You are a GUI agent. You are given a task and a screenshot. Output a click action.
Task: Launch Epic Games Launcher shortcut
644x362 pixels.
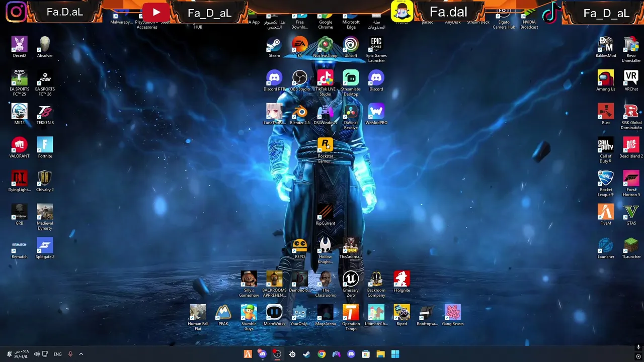[x=376, y=50]
